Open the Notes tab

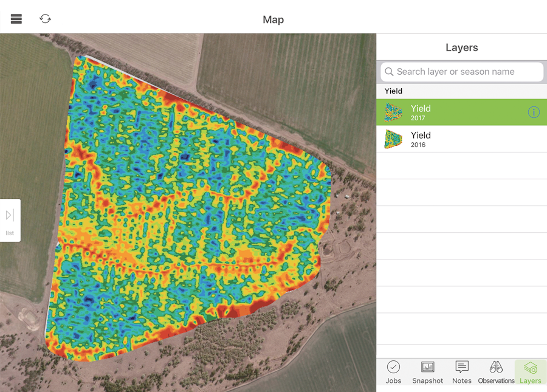[462, 371]
